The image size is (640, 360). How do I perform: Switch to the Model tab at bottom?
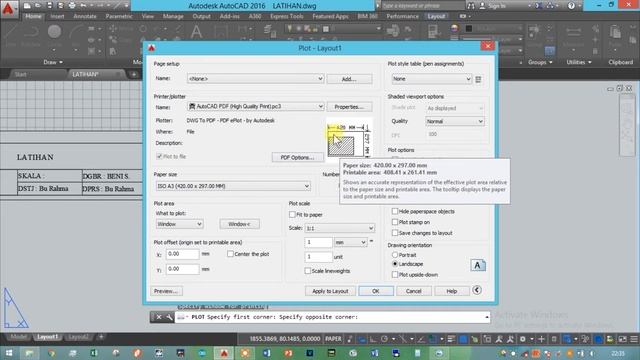click(x=19, y=337)
